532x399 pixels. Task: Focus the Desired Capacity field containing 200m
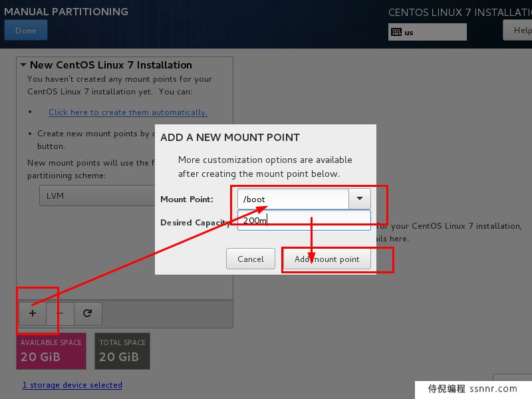304,220
